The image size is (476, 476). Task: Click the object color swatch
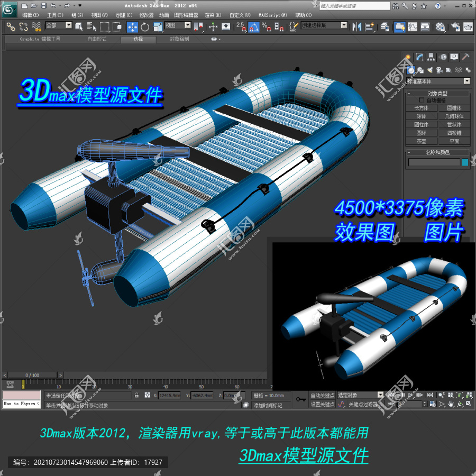tap(465, 162)
